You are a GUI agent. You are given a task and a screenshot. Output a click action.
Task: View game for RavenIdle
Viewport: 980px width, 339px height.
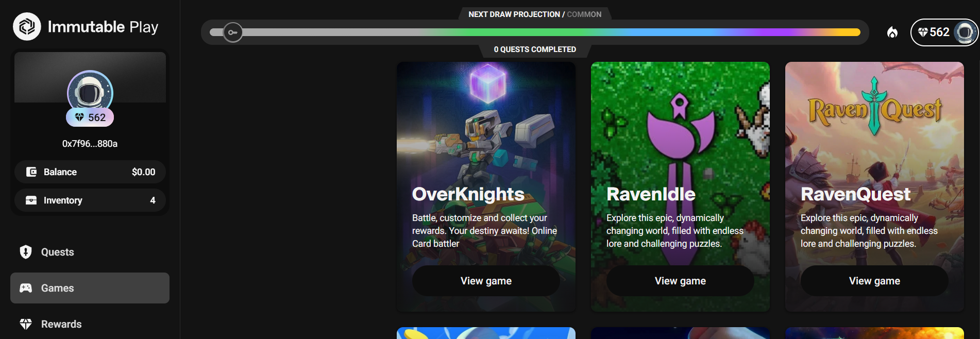[x=680, y=281]
